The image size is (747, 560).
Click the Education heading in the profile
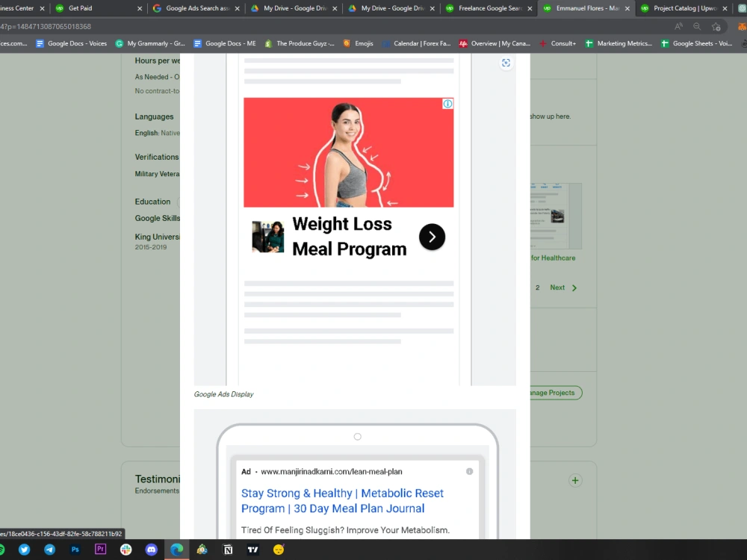tap(152, 202)
